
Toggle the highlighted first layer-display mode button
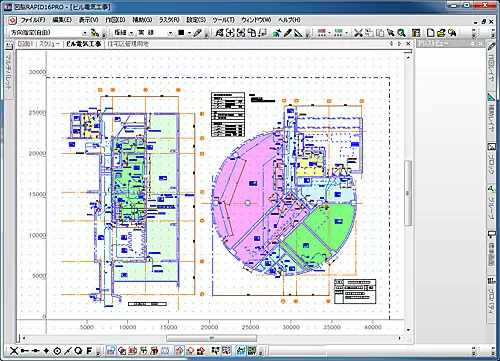click(x=111, y=351)
